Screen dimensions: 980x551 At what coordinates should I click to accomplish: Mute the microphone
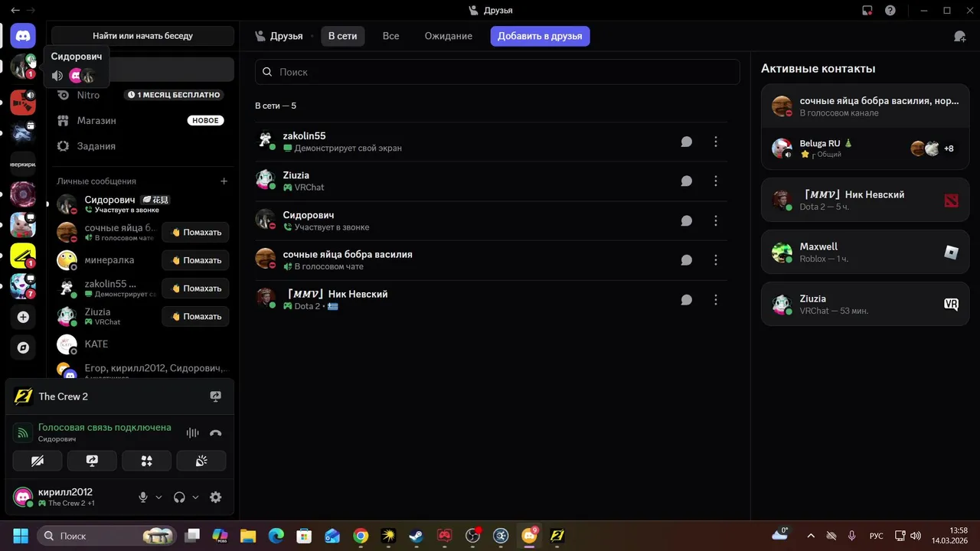(142, 497)
